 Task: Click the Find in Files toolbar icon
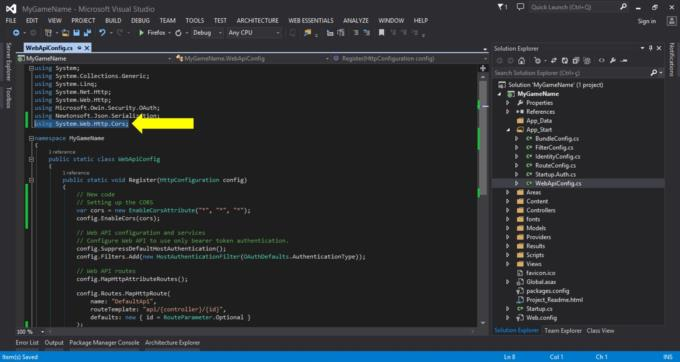click(307, 33)
